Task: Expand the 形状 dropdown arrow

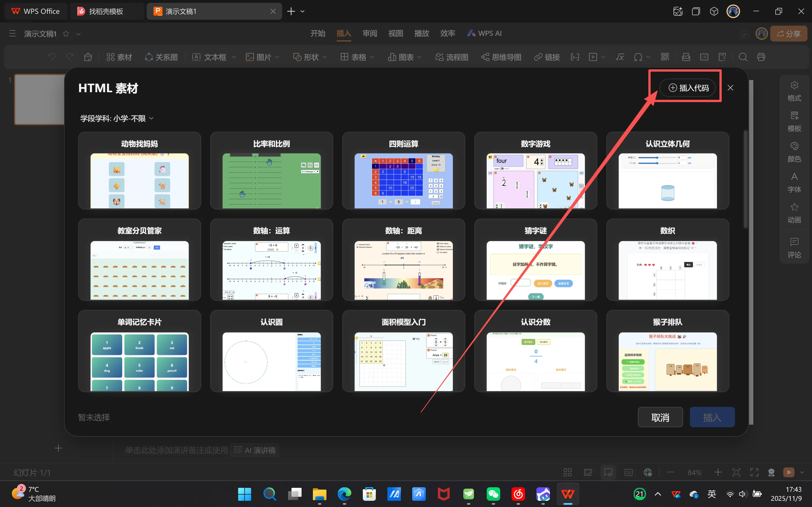Action: pyautogui.click(x=324, y=57)
